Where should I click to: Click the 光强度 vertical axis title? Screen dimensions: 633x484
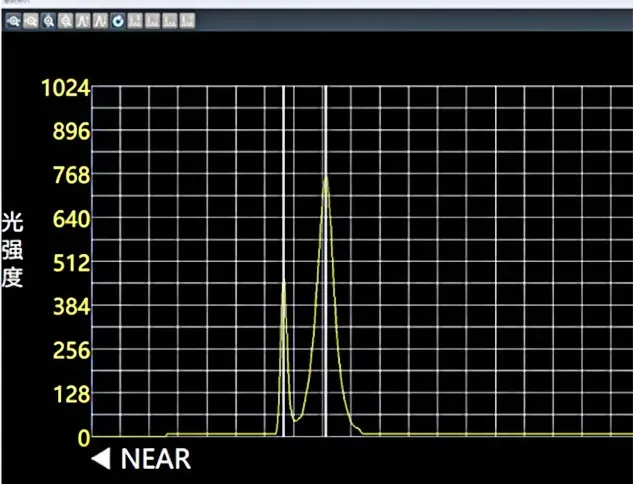coord(12,250)
